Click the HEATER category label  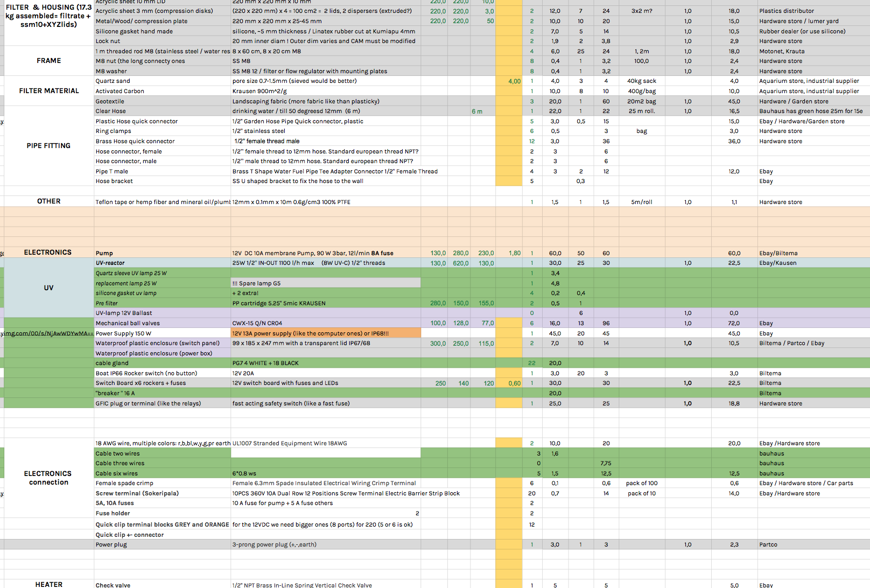pyautogui.click(x=49, y=584)
